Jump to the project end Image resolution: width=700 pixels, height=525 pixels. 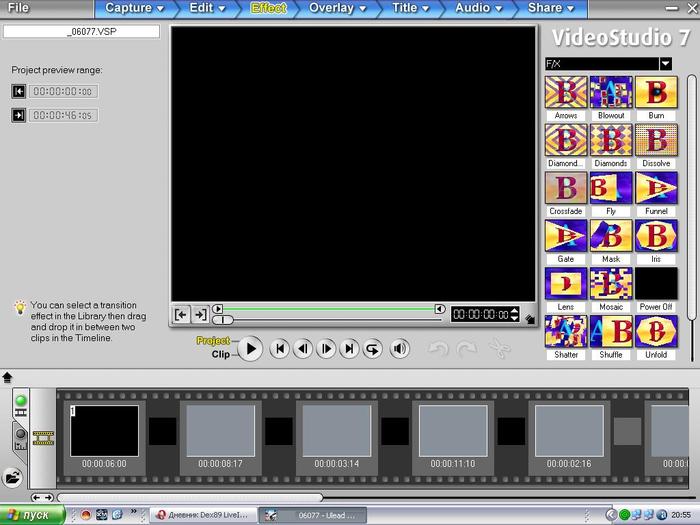pyautogui.click(x=350, y=349)
